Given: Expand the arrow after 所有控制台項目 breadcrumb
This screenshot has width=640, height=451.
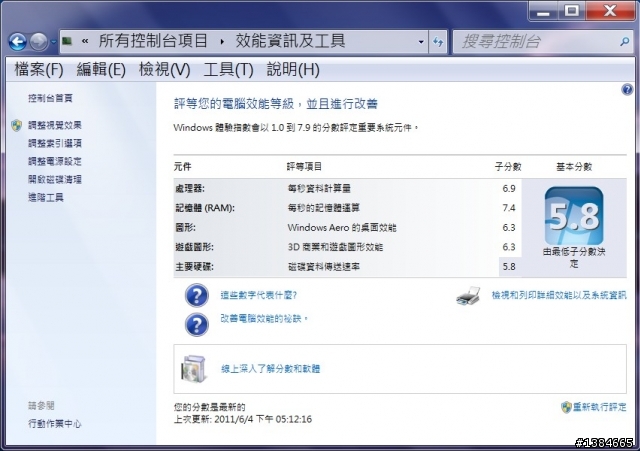Looking at the screenshot, I should (x=222, y=41).
